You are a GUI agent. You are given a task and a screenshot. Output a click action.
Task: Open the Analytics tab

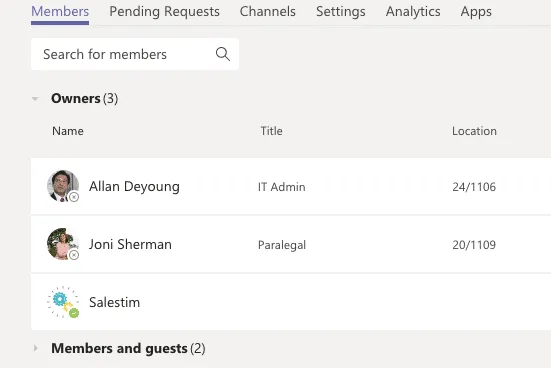413,11
